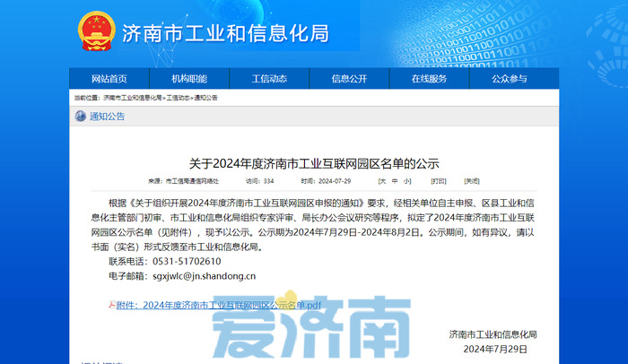Click the source text 市工信局通信网络处
Viewport: 628px width, 364px height.
pyautogui.click(x=192, y=181)
